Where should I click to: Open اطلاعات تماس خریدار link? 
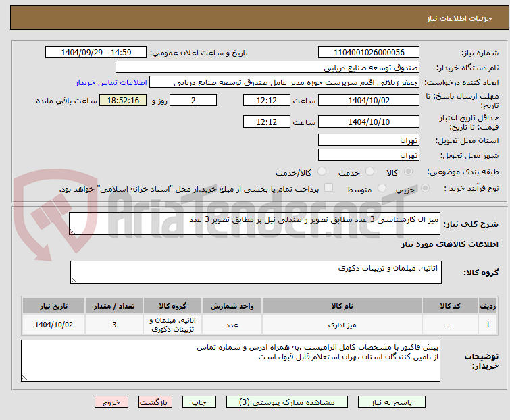(111, 82)
